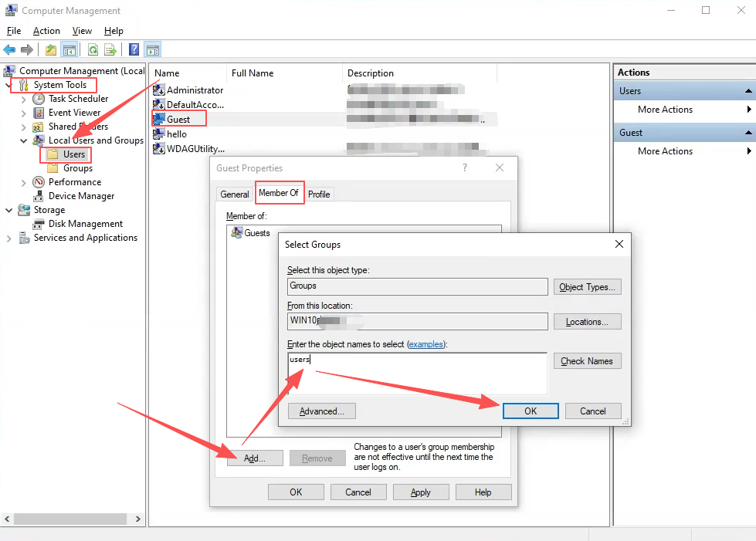Click the Guests group icon in member list
Screen dimensions: 756x541
coord(237,232)
